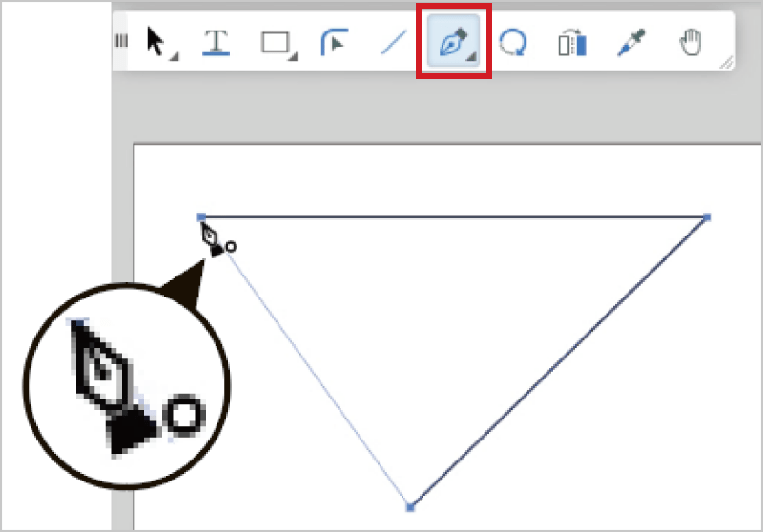Select the Type tool
Image resolution: width=763 pixels, height=532 pixels.
pos(217,42)
